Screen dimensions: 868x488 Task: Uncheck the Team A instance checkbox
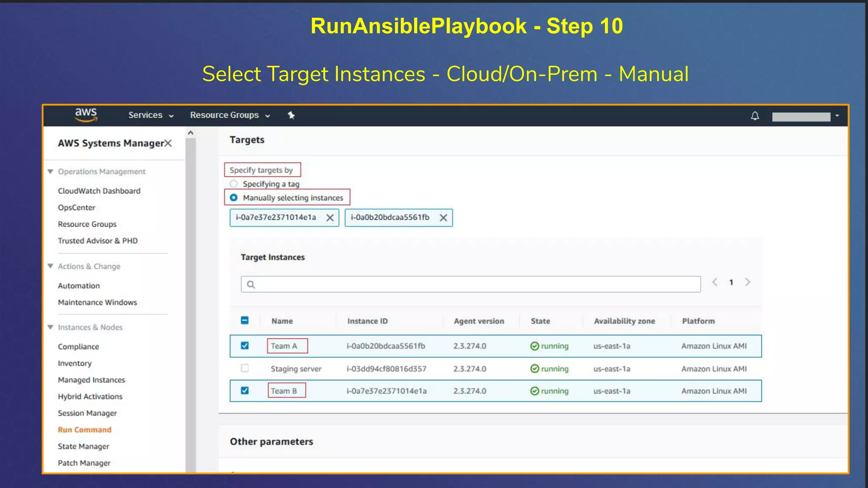point(245,346)
